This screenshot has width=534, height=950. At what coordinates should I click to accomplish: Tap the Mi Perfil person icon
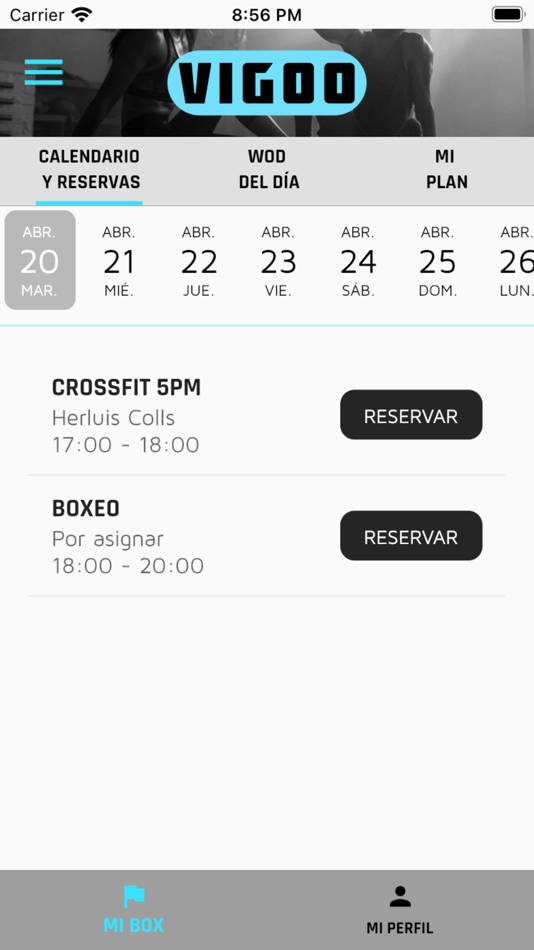tap(400, 896)
